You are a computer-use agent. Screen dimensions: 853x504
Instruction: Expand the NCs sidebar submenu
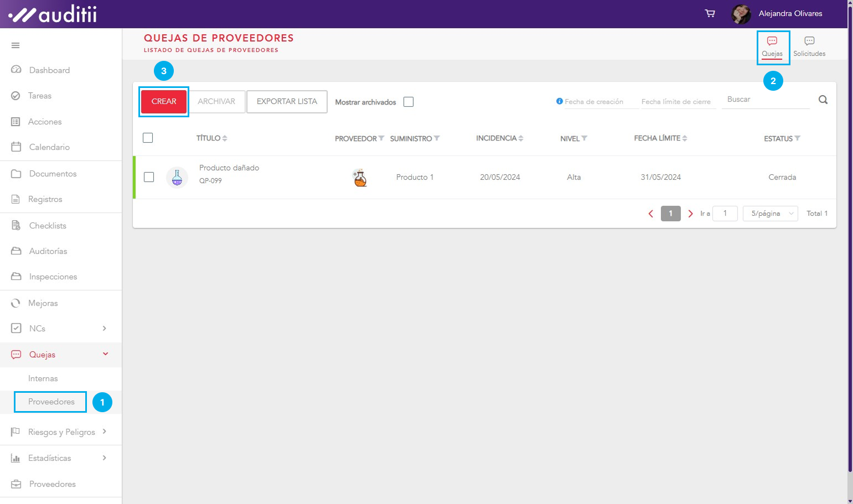pos(104,329)
